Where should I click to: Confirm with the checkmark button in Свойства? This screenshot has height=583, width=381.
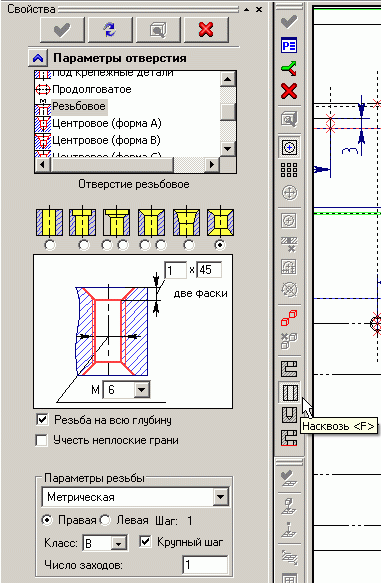click(x=62, y=30)
